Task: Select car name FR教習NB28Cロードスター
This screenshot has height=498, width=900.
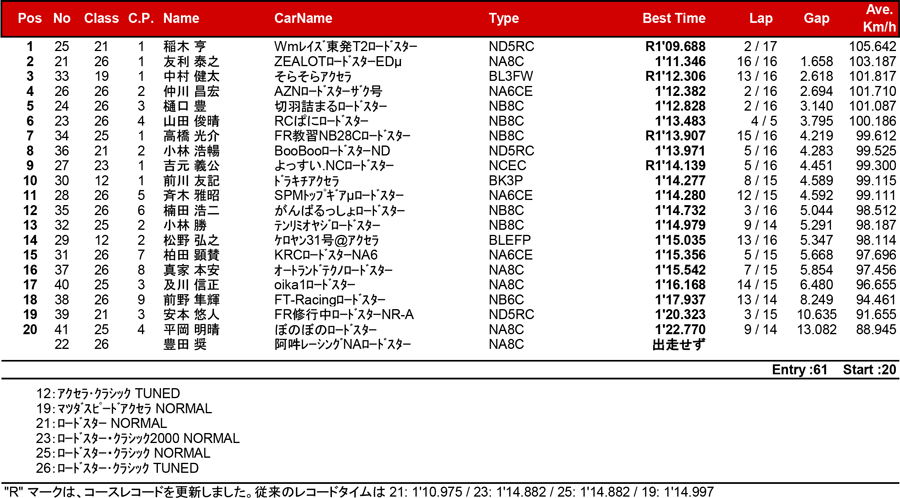Action: [342, 136]
